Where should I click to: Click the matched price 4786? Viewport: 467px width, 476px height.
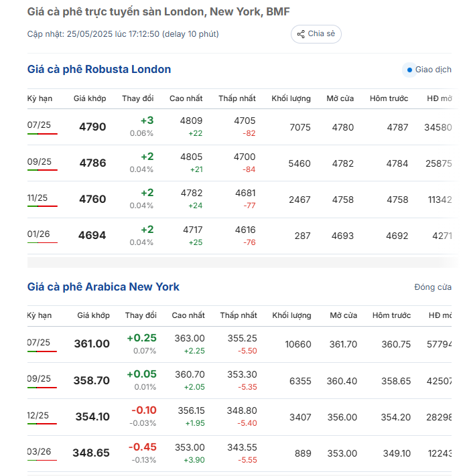pos(92,163)
